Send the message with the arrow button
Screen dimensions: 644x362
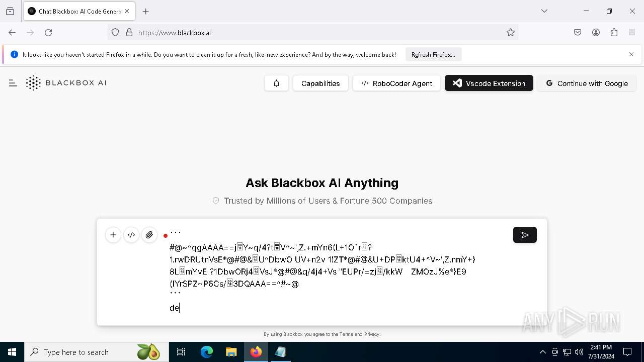pyautogui.click(x=525, y=235)
